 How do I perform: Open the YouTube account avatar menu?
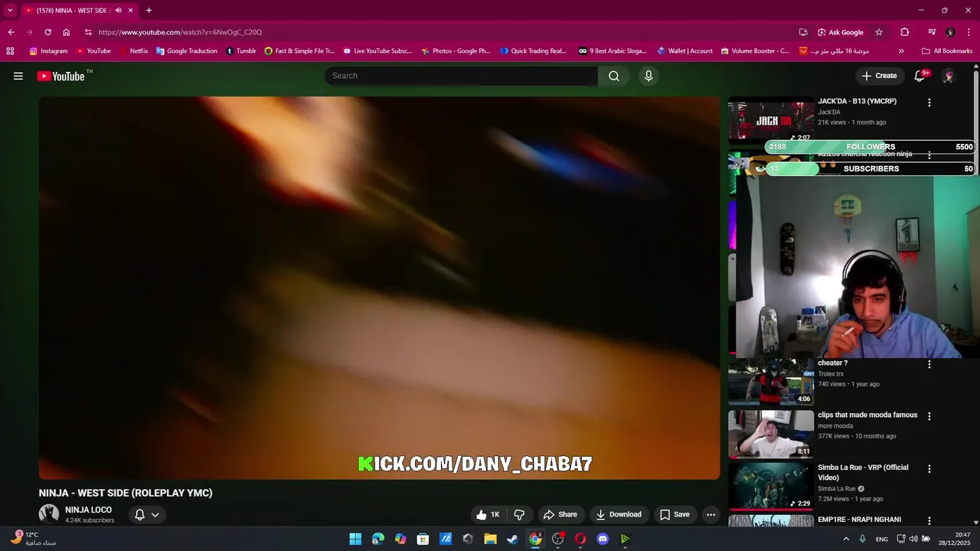[x=948, y=76]
